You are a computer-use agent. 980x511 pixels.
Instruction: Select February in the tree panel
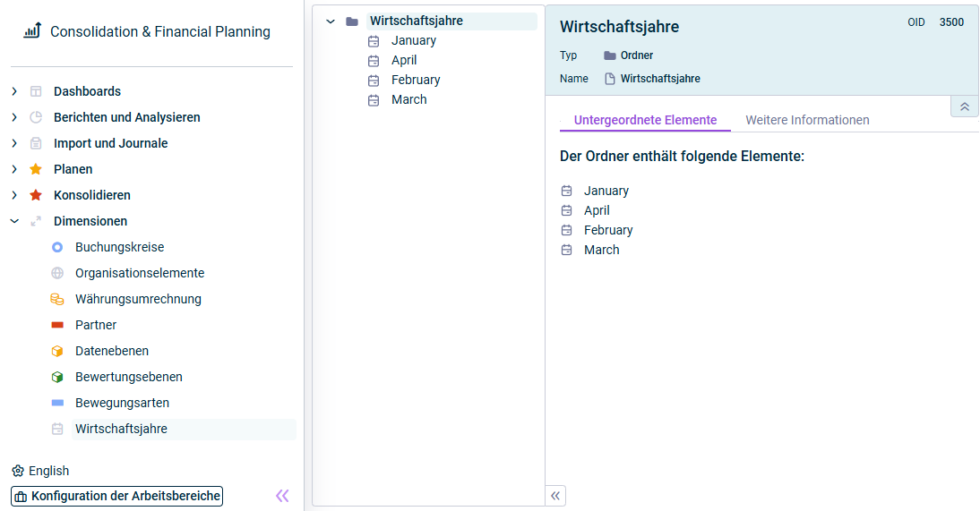point(416,80)
